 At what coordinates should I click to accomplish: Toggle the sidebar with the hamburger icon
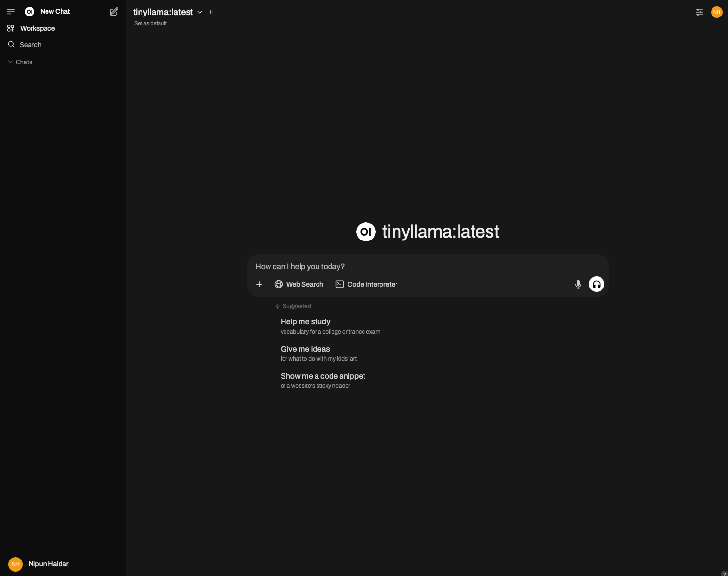point(11,12)
